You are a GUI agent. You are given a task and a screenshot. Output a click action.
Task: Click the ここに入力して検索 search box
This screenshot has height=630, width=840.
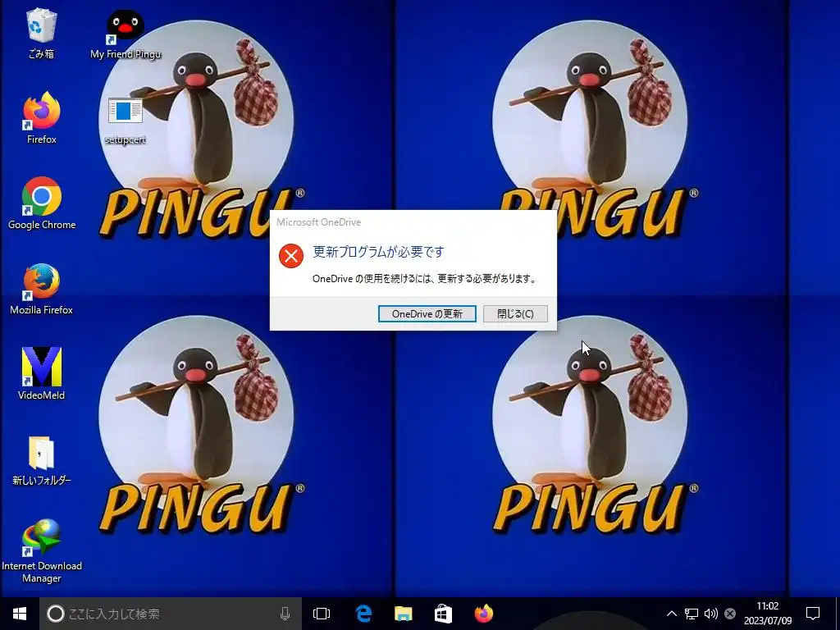(x=171, y=614)
